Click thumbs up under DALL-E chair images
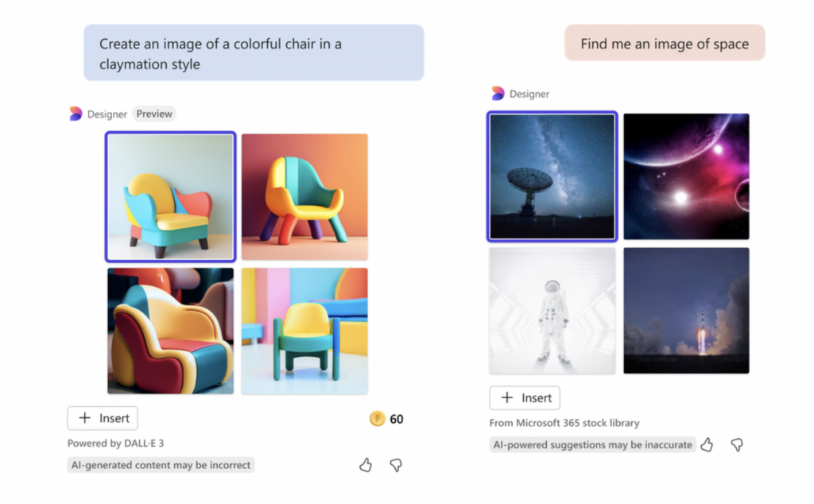 tap(366, 465)
